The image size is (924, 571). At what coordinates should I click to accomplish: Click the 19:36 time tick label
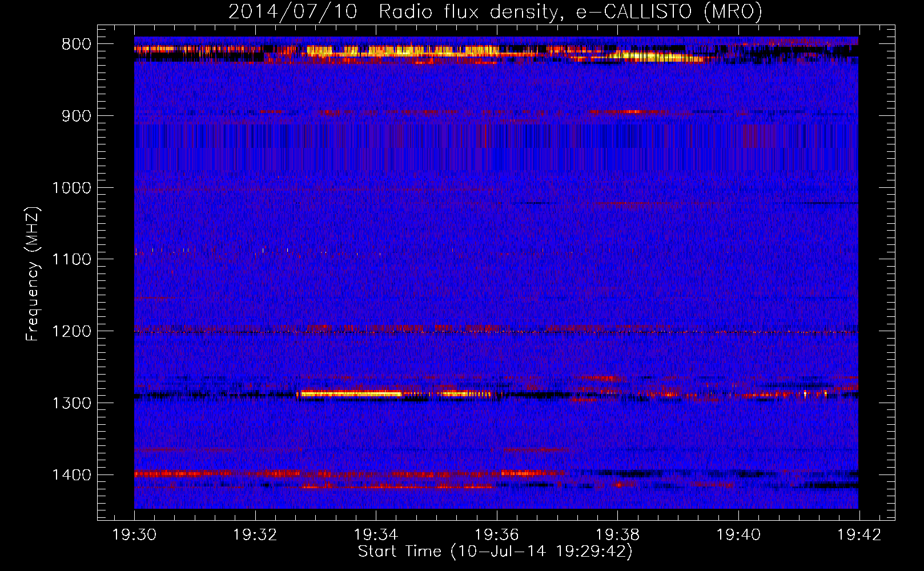pos(497,535)
